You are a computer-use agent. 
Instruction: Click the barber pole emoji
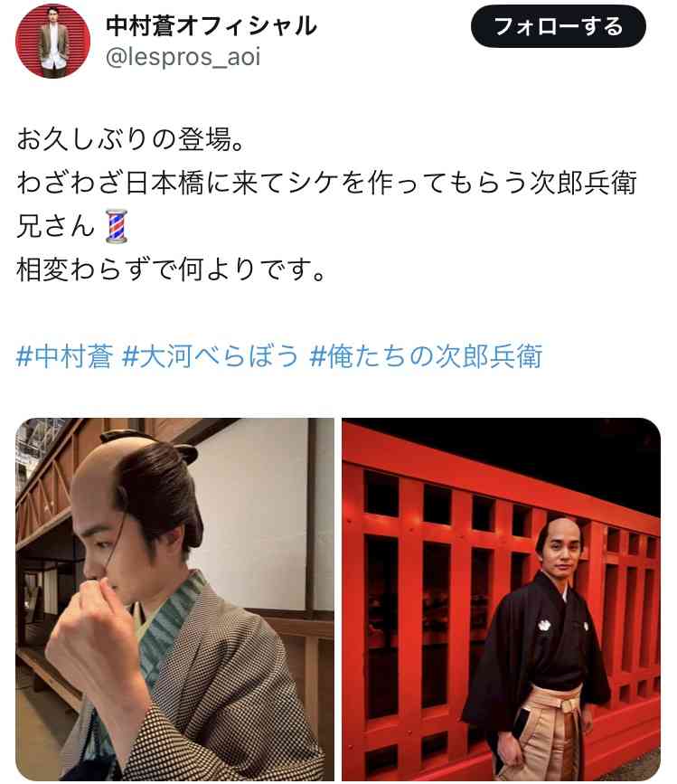[x=117, y=226]
